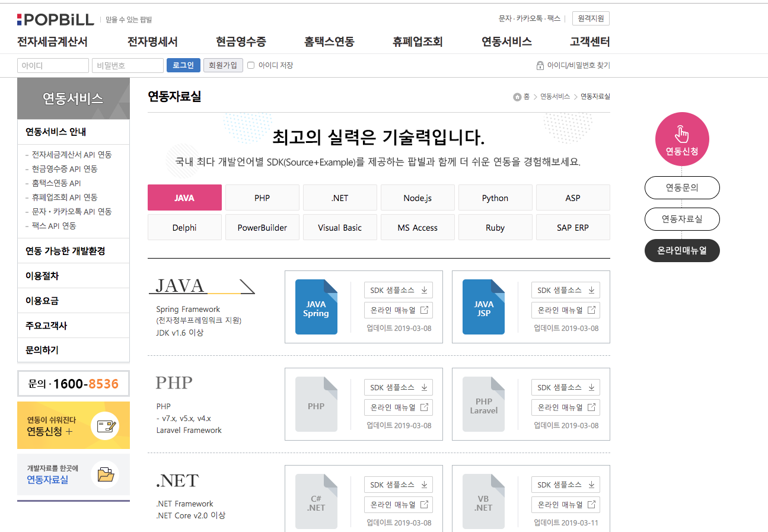Download PHP SDK 샘플소스
The height and width of the screenshot is (532, 768).
[x=399, y=387]
